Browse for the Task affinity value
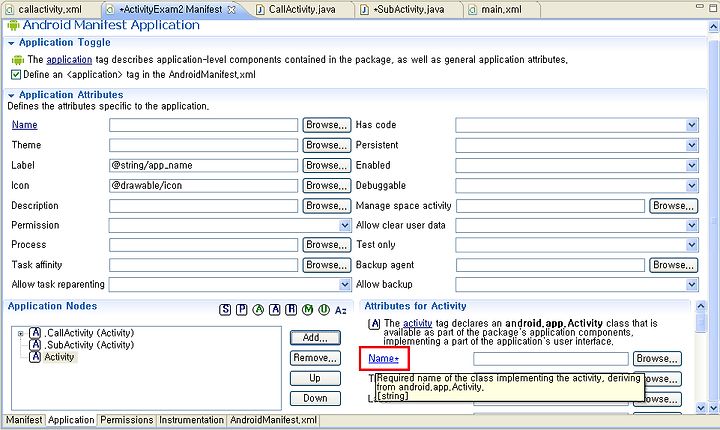Screen dimensions: 720x430 click(326, 265)
